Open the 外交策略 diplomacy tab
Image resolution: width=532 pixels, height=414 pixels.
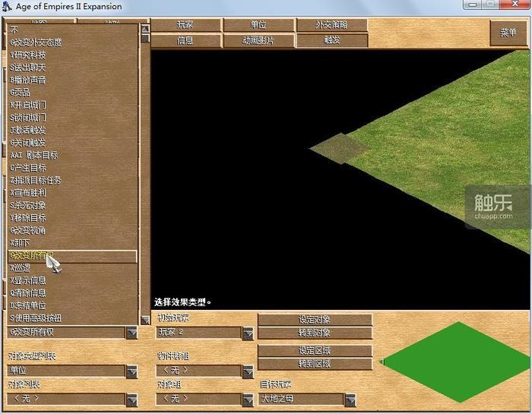tap(331, 25)
